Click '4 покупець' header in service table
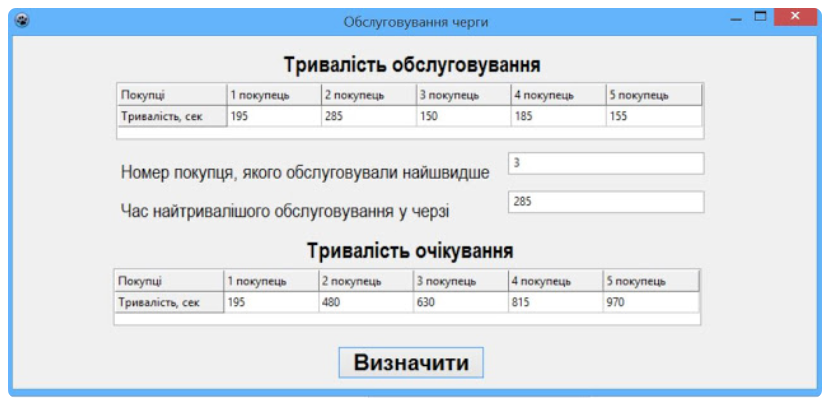 559,95
